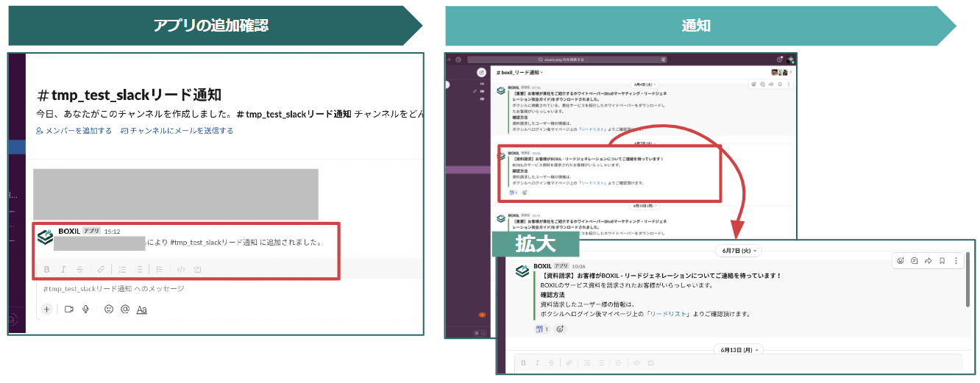Click チャンネルにメールを送信する link
Viewport: 980px width, 383px height.
point(177,131)
